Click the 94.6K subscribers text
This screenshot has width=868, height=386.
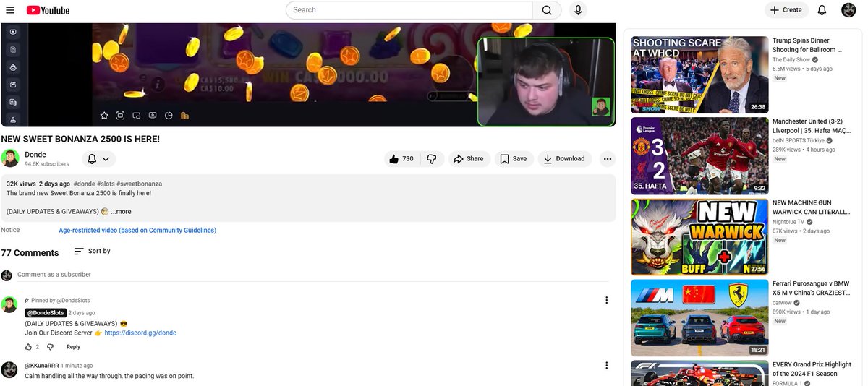tap(47, 164)
